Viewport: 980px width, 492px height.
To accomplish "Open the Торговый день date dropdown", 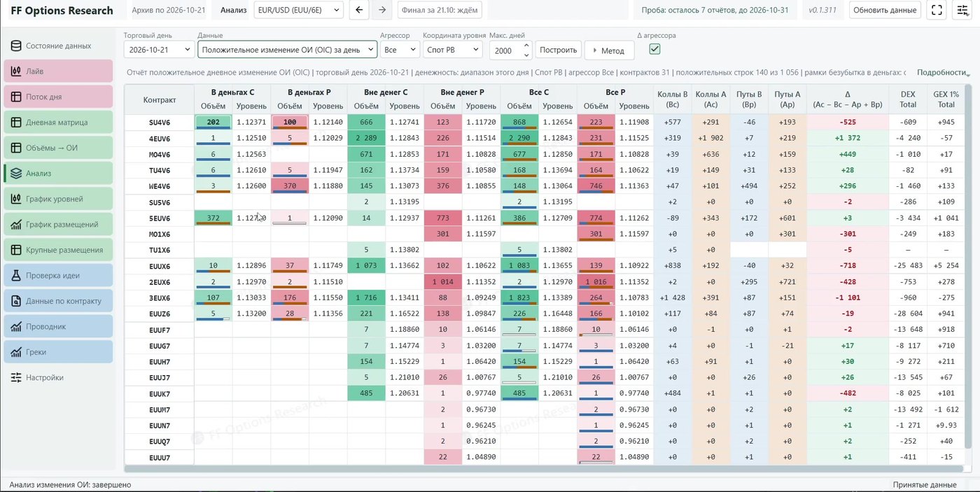I will 159,50.
